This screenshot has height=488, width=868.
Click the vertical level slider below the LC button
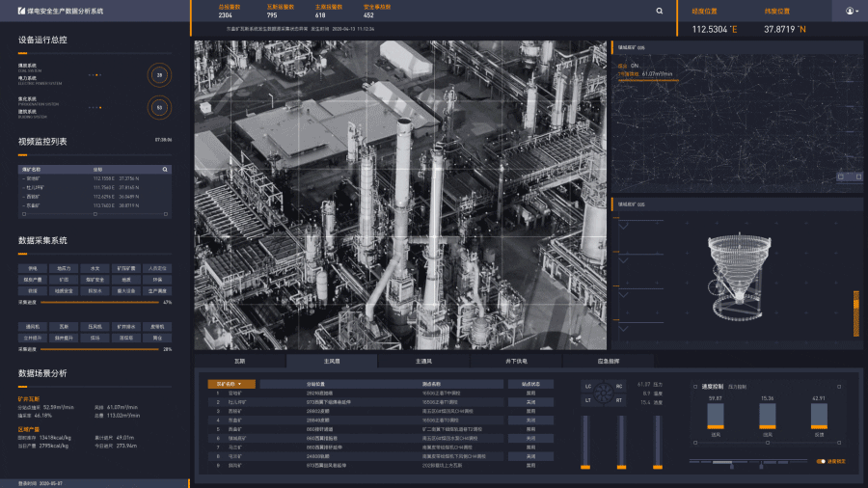pos(585,443)
